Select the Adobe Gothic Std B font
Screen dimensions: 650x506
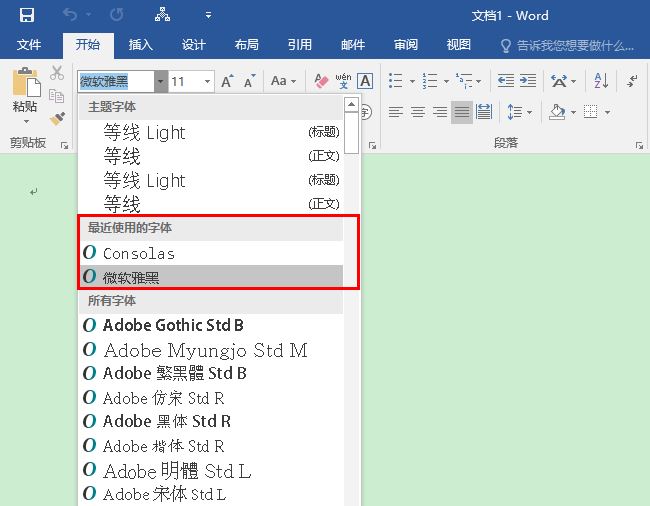coord(173,325)
